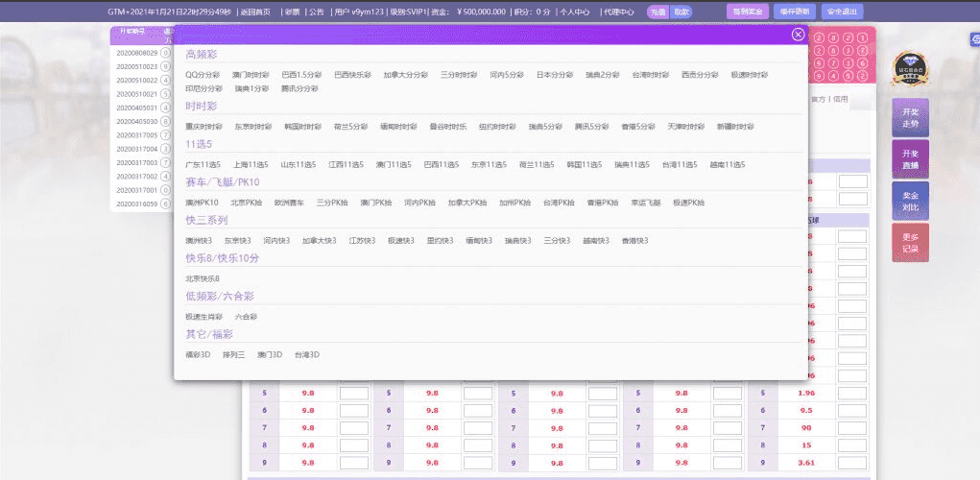Select 加拿大快3 lottery
980x480 pixels.
pos(320,241)
